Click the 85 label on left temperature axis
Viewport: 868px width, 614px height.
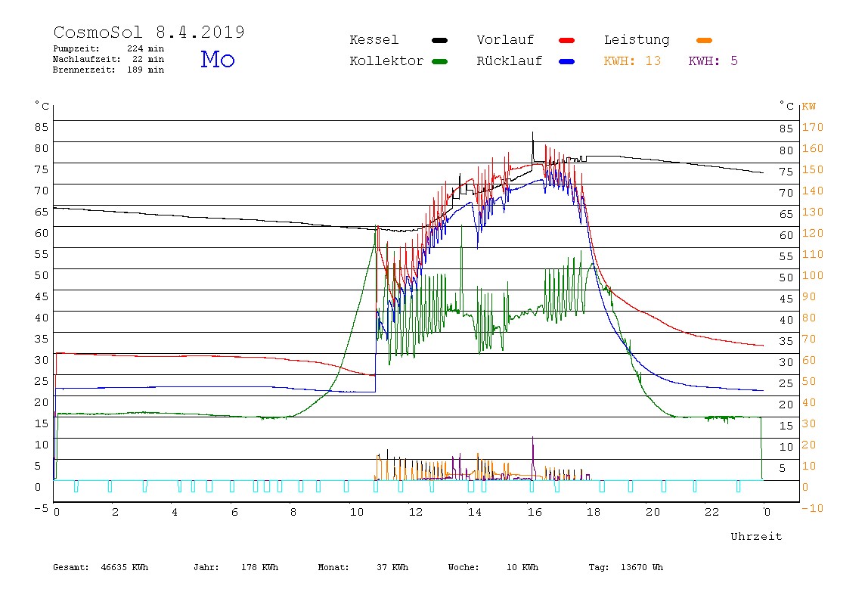42,127
